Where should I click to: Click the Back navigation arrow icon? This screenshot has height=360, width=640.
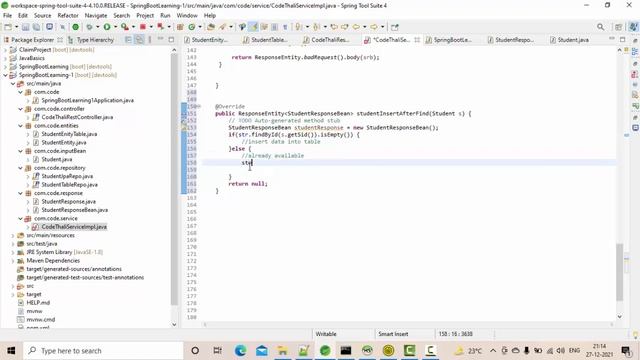click(x=356, y=27)
